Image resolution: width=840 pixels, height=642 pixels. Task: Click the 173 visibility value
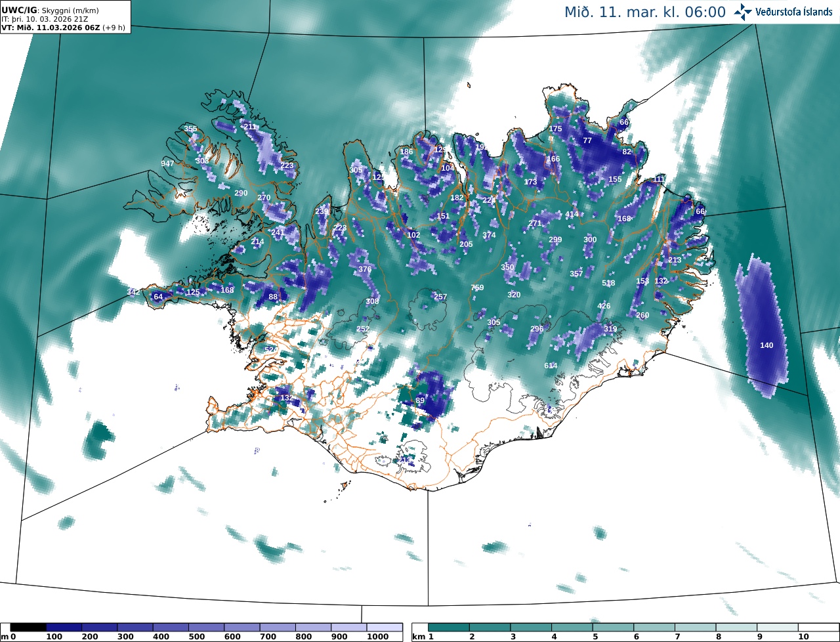(x=530, y=182)
